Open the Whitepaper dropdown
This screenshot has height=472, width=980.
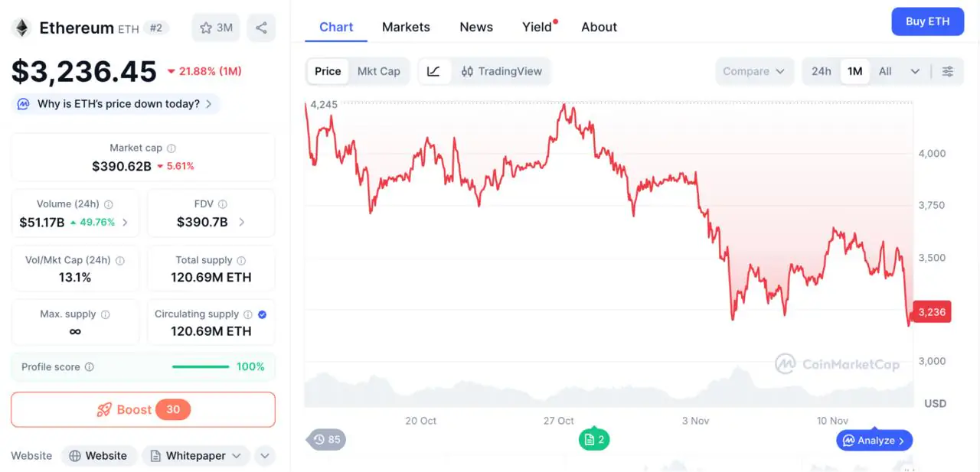[196, 456]
